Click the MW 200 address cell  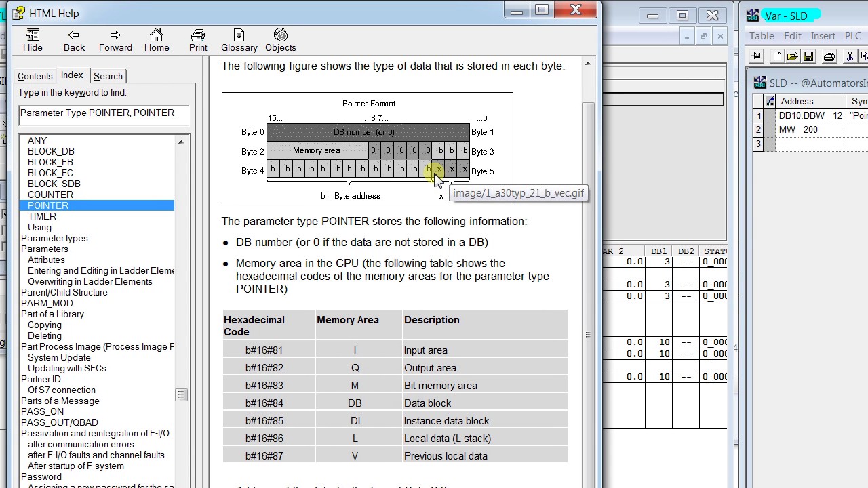pos(811,129)
